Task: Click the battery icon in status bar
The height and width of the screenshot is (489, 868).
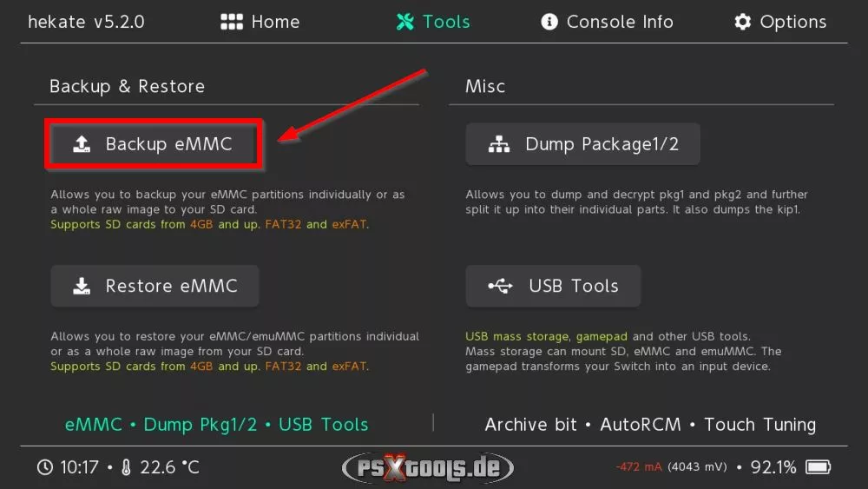Action: coord(819,467)
